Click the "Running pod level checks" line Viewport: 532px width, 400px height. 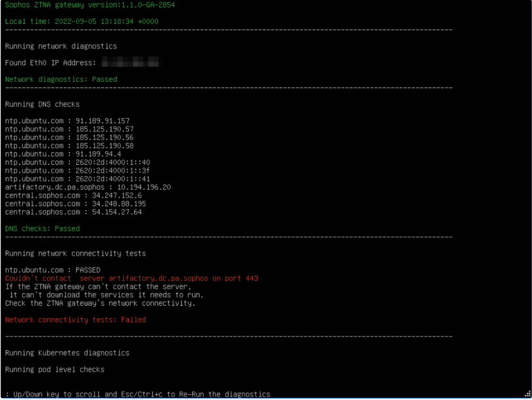[x=55, y=370]
